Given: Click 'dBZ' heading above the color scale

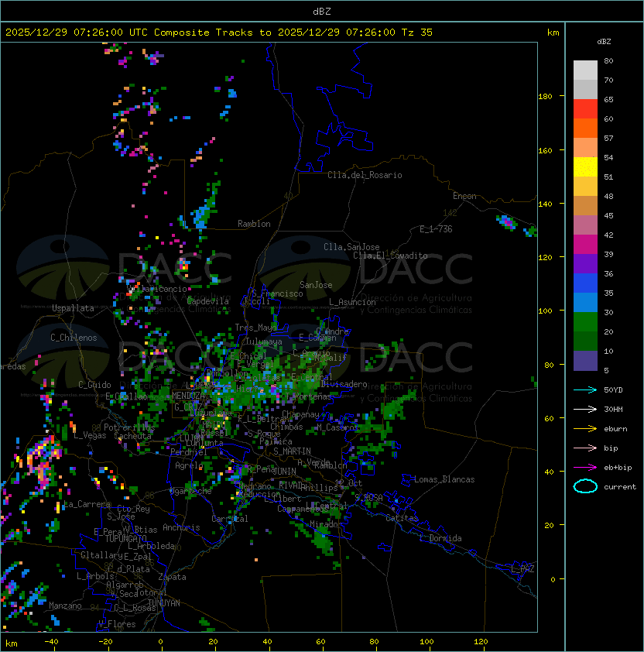Looking at the screenshot, I should tap(604, 42).
